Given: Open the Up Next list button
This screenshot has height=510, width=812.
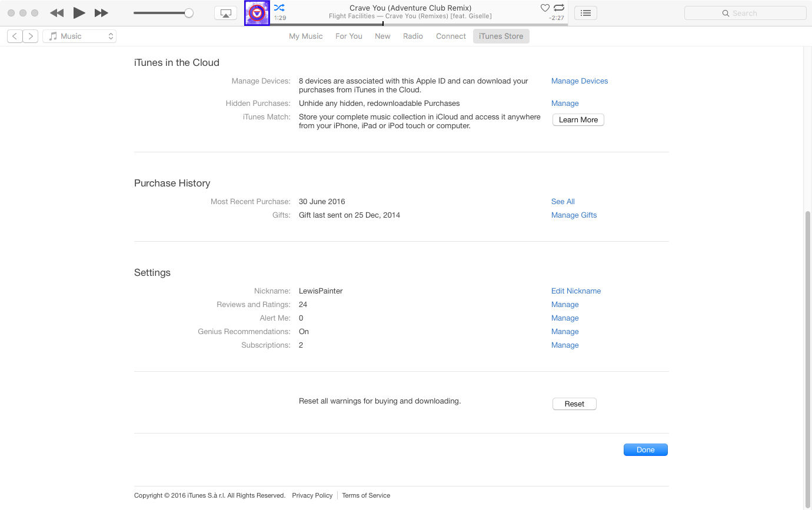Looking at the screenshot, I should pos(585,13).
